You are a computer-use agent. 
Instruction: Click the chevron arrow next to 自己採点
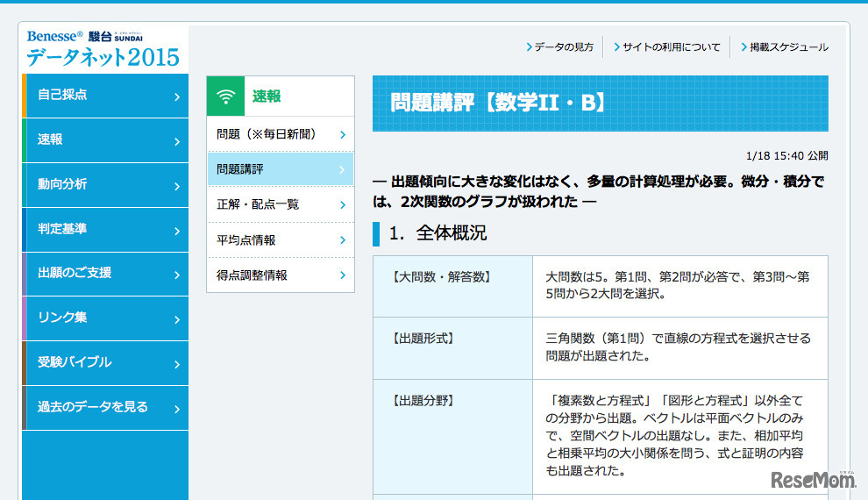point(177,96)
